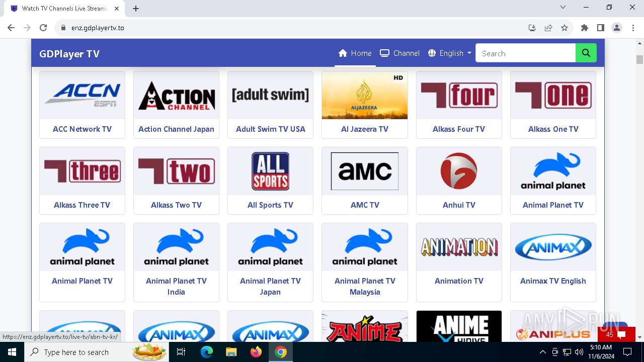Go back using the browser back arrow
This screenshot has width=644, height=362.
click(11, 28)
